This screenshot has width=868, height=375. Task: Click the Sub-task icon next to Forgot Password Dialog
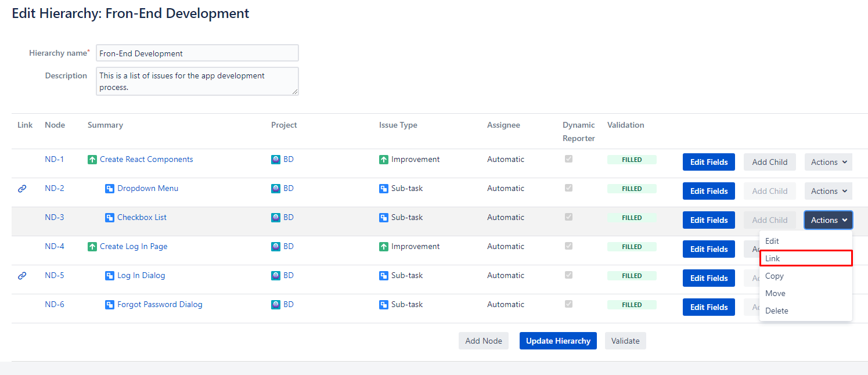[110, 305]
